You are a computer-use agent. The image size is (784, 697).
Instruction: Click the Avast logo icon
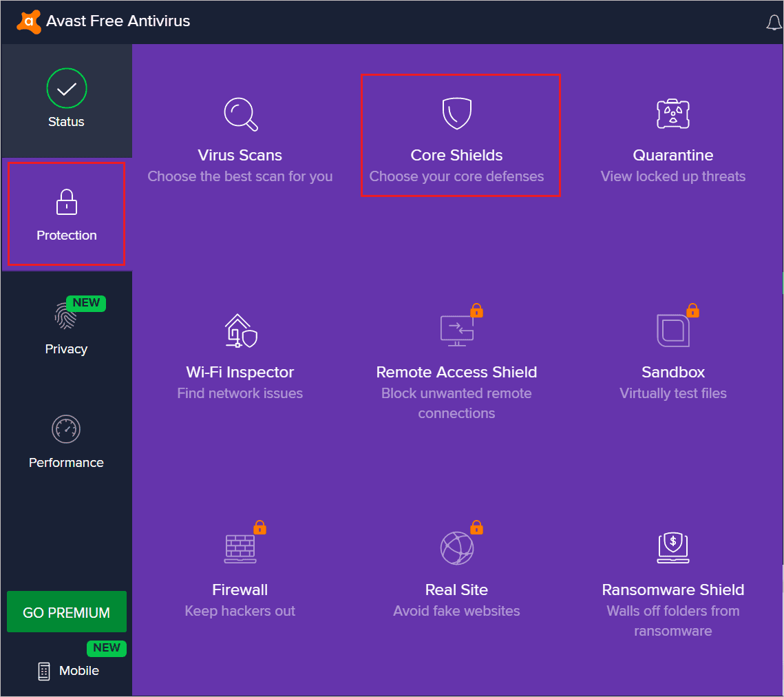click(x=28, y=21)
